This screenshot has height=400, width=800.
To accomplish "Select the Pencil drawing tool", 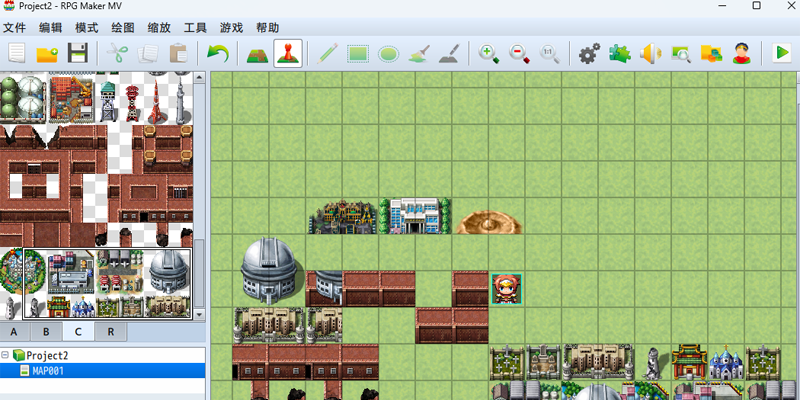I will coord(327,53).
